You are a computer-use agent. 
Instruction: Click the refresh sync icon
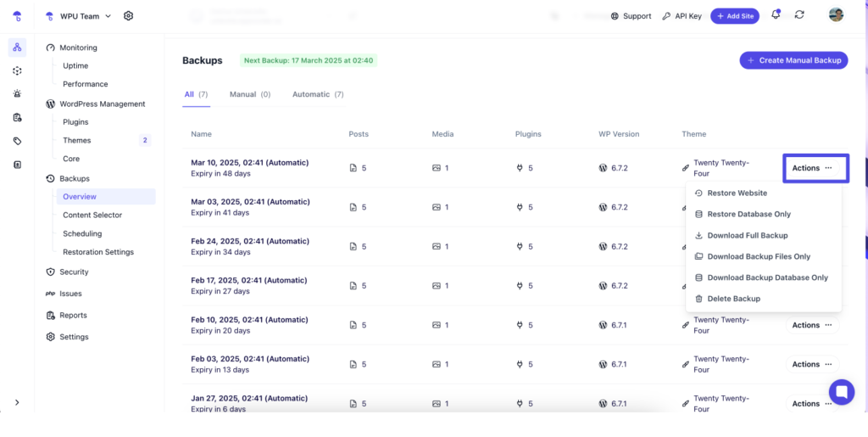pos(799,15)
